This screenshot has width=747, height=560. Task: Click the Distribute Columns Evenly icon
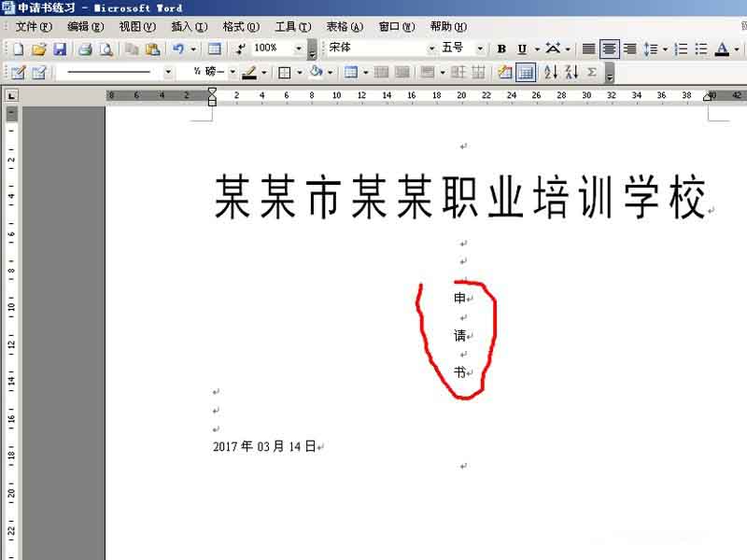(479, 73)
